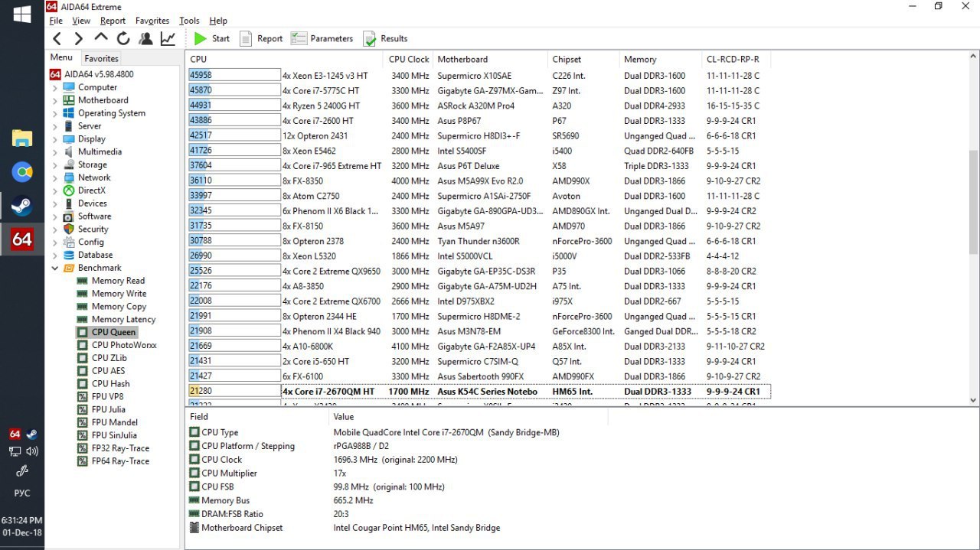Select the DirectX icon in the tree
980x550 pixels.
(x=69, y=190)
